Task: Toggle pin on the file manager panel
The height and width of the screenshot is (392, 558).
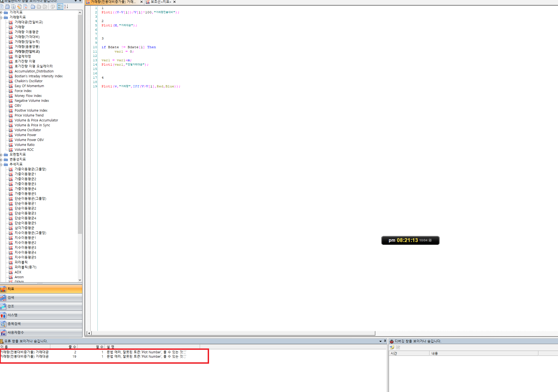Action: (x=80, y=1)
